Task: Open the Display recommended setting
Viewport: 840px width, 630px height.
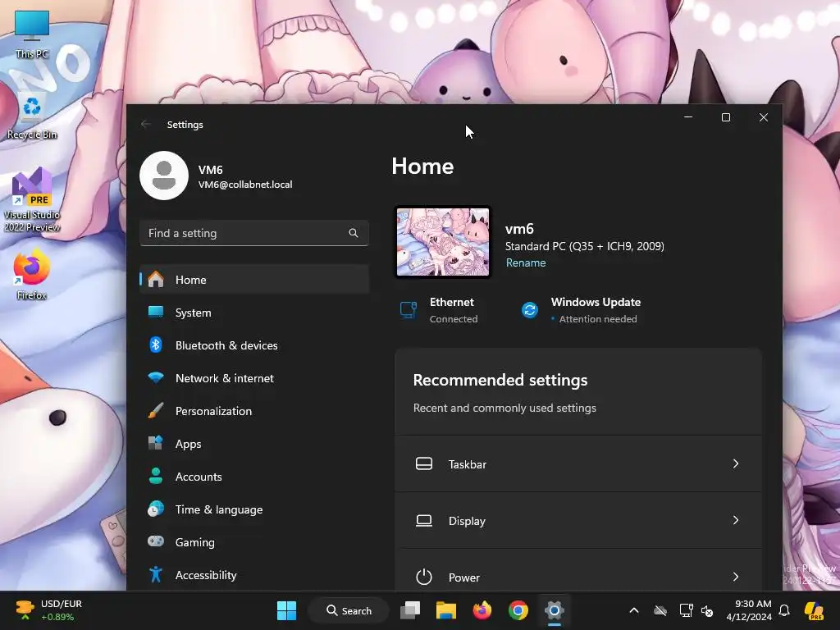Action: (578, 520)
